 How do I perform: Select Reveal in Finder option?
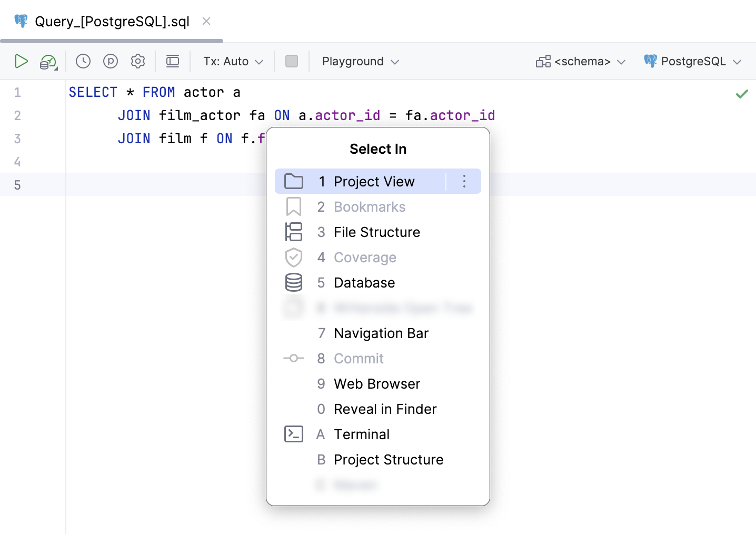(385, 409)
